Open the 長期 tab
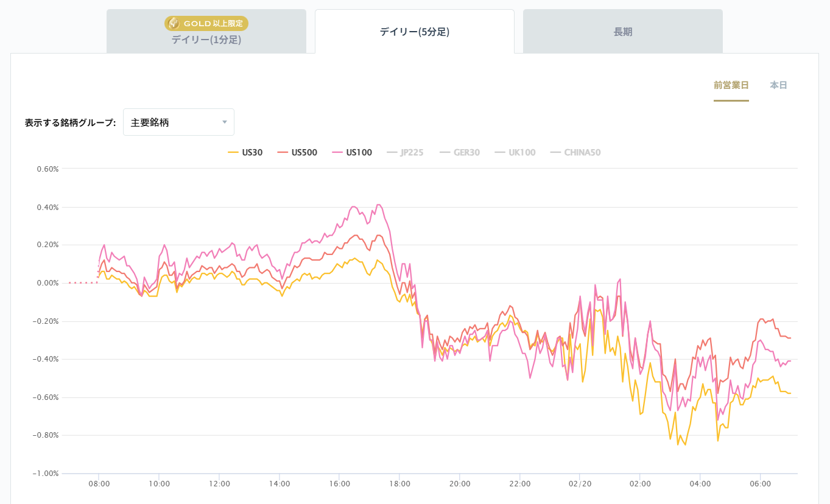This screenshot has height=504, width=830. [x=623, y=32]
